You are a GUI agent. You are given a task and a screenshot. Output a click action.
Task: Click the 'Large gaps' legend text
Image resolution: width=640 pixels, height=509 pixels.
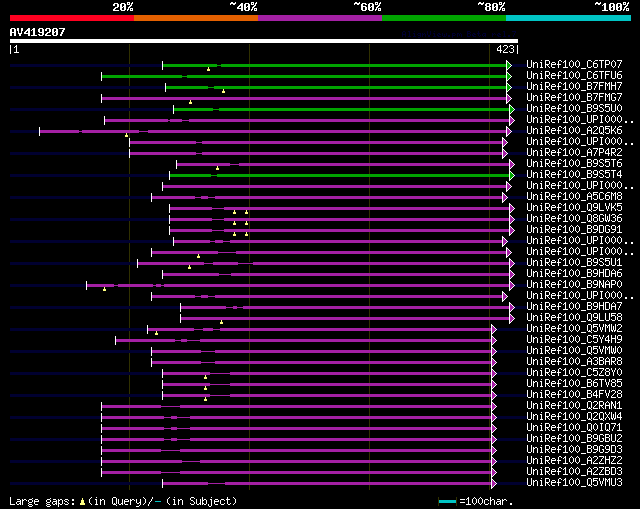click(42, 501)
